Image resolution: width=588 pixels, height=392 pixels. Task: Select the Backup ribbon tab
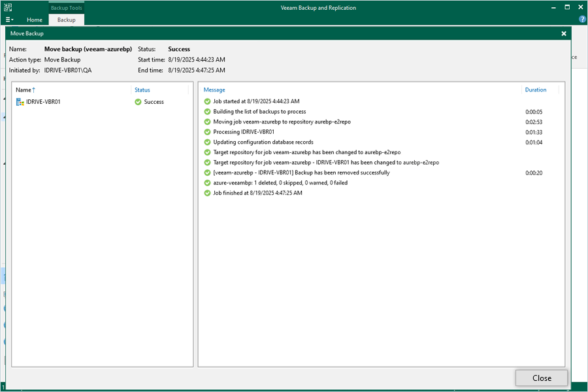[x=67, y=20]
